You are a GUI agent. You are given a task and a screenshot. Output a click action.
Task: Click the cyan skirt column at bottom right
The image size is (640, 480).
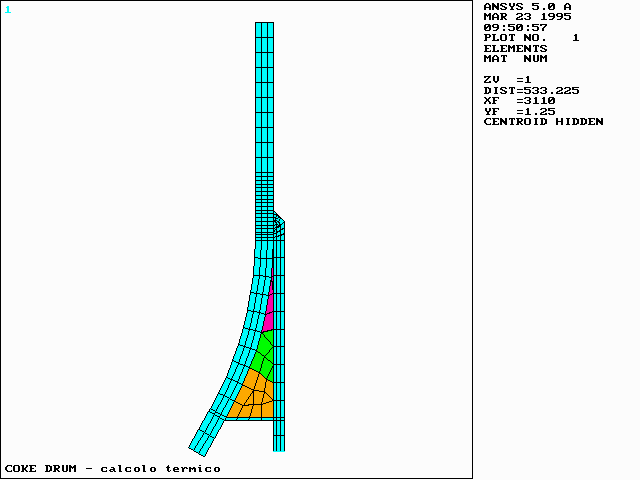point(279,435)
